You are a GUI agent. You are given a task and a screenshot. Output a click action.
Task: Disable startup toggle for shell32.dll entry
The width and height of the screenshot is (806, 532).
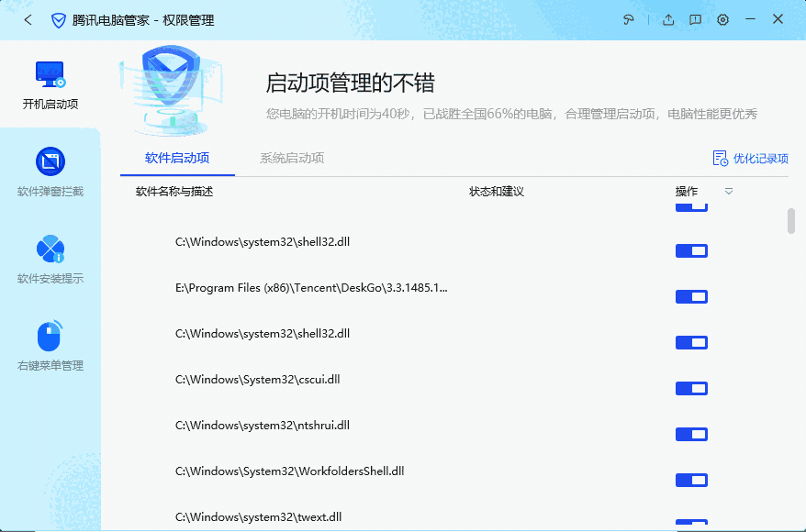[691, 250]
